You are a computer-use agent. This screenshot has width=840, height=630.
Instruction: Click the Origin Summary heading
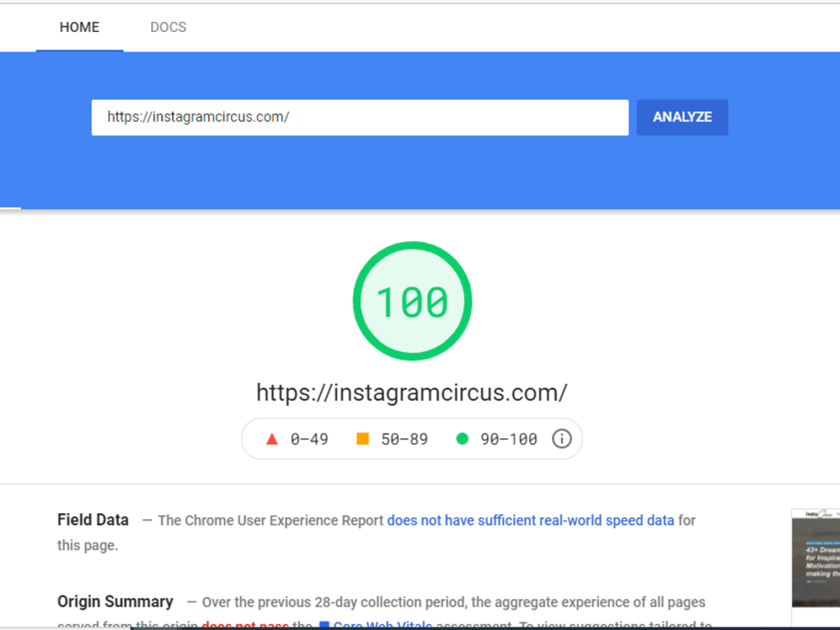pyautogui.click(x=115, y=601)
